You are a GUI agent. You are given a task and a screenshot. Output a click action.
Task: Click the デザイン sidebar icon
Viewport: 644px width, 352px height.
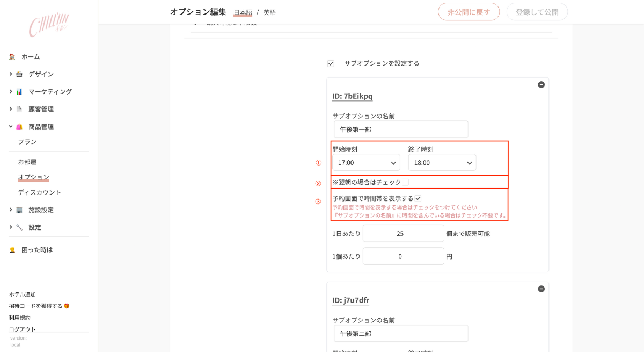coord(19,74)
